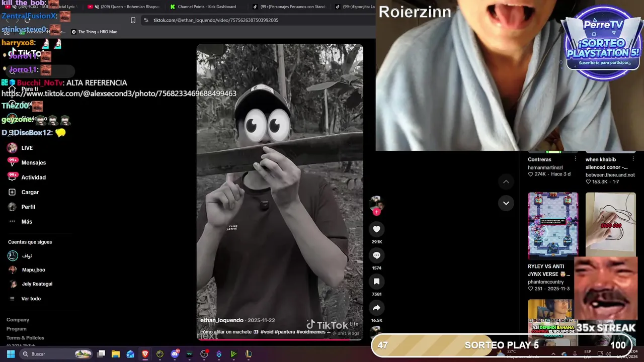Switch to Personajes Peruanos TikTok tab

coord(289,7)
